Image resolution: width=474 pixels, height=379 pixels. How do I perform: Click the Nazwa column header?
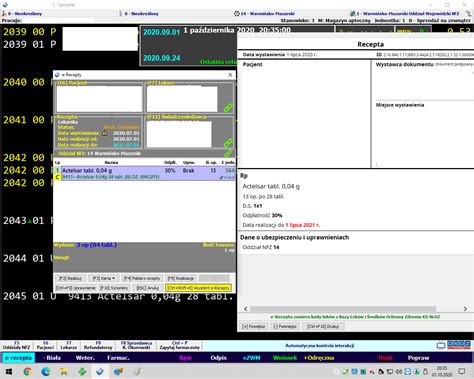tap(111, 162)
